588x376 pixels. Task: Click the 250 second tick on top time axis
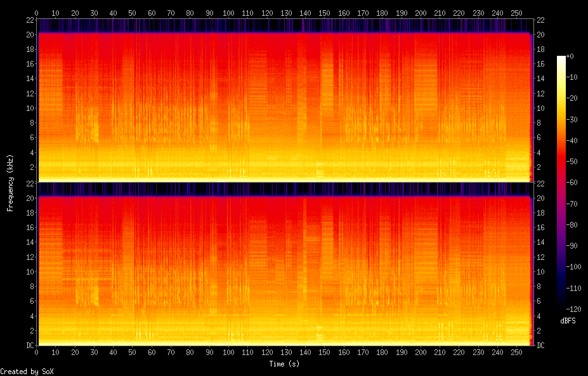[516, 13]
